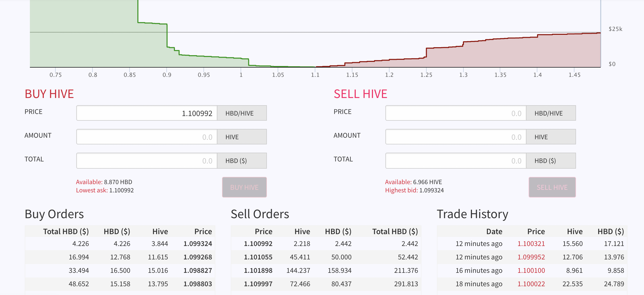Screen dimensions: 644x295
Task: Click the Lowest ask 1.100992 link
Action: 105,190
